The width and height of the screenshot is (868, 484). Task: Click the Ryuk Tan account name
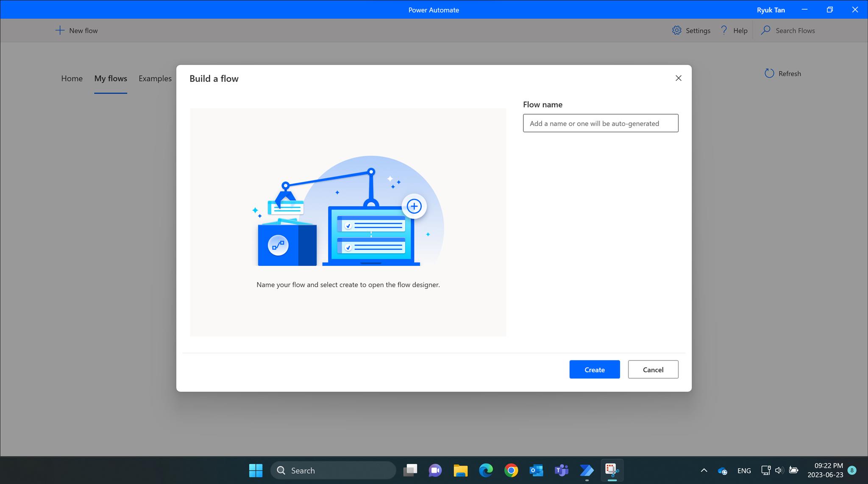click(x=771, y=10)
